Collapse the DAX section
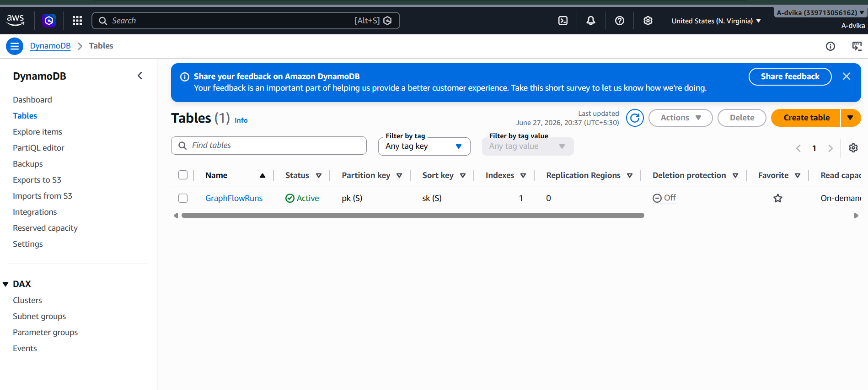 (x=5, y=284)
